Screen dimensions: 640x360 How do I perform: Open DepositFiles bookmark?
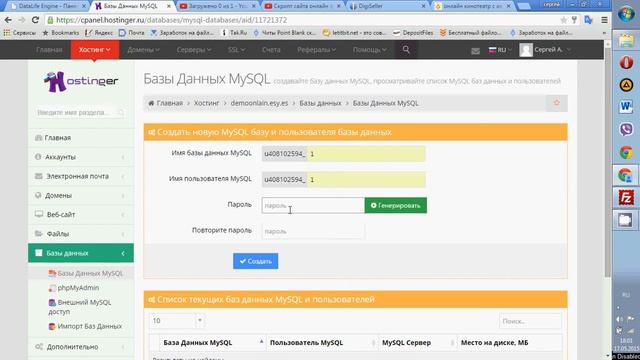(x=413, y=33)
